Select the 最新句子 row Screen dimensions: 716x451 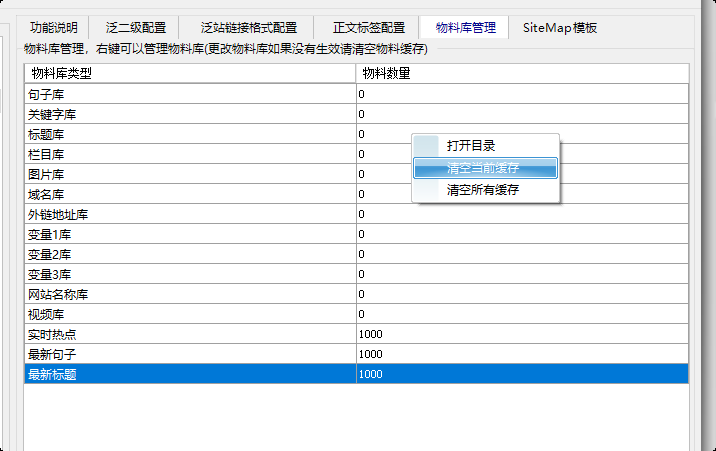coord(356,354)
